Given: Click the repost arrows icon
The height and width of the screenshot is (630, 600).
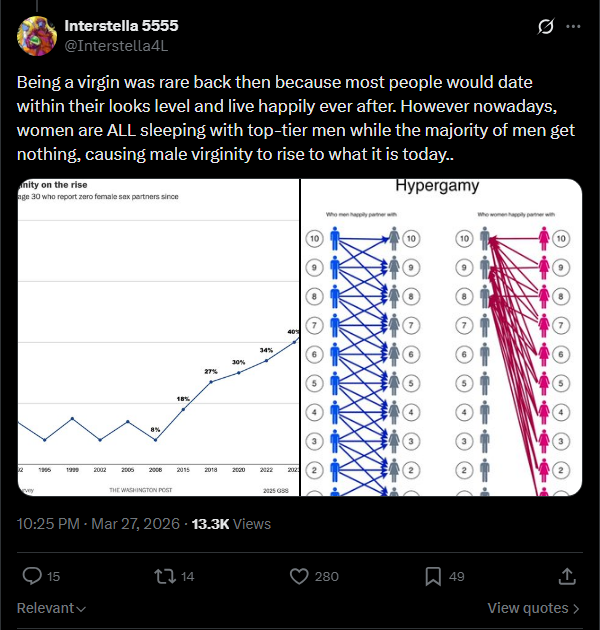Looking at the screenshot, I should 165,576.
